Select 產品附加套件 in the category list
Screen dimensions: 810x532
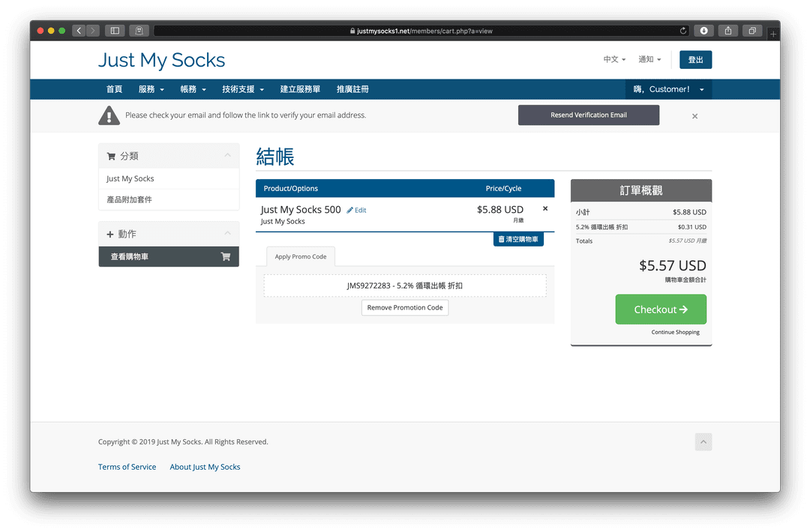169,200
